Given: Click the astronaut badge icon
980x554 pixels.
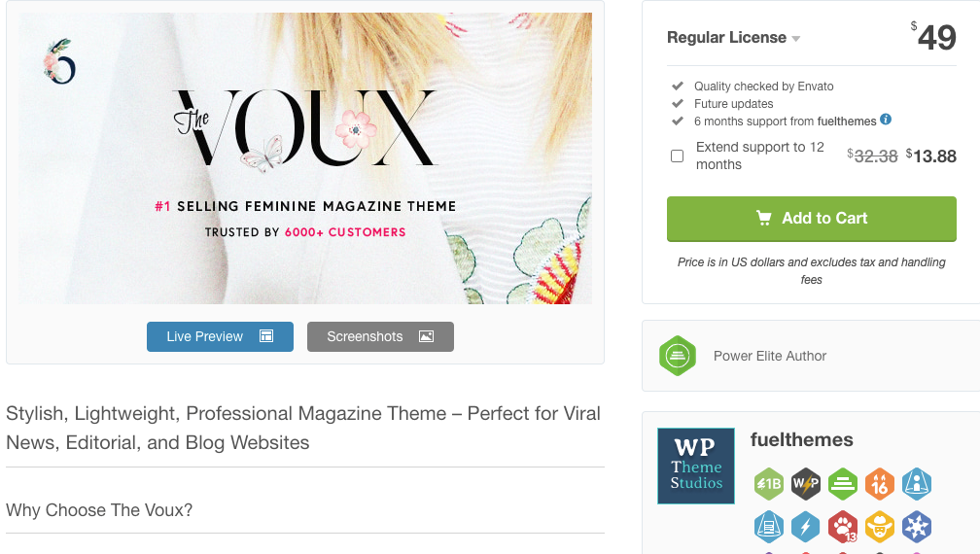Looking at the screenshot, I should tap(917, 484).
